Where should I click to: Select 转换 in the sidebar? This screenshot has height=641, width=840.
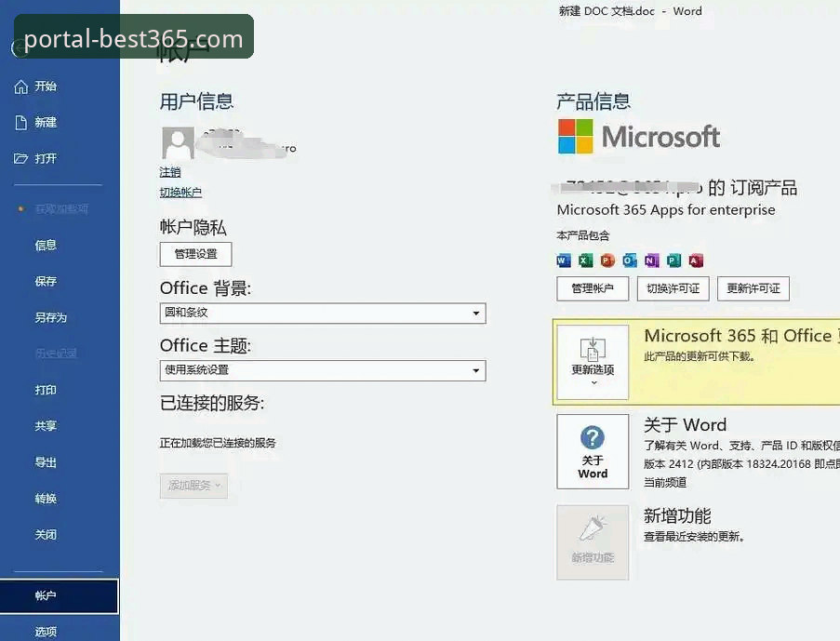46,499
